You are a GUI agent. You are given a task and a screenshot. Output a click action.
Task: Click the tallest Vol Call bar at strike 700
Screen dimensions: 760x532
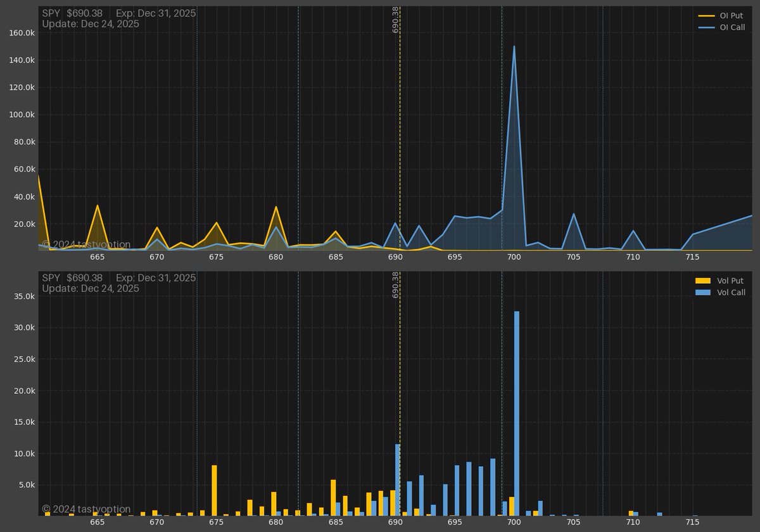click(517, 414)
